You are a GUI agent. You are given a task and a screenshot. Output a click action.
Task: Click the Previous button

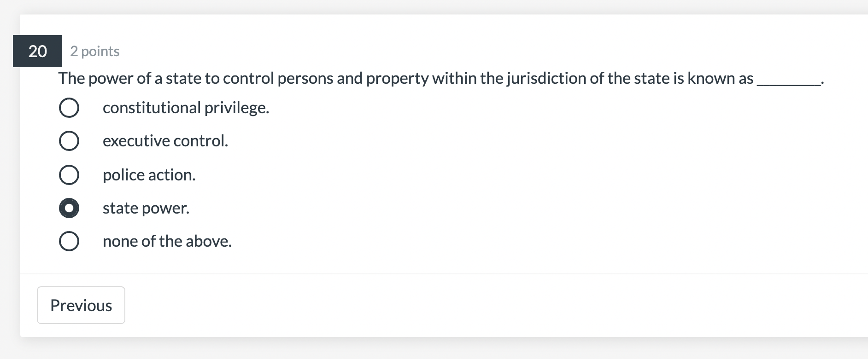(81, 305)
